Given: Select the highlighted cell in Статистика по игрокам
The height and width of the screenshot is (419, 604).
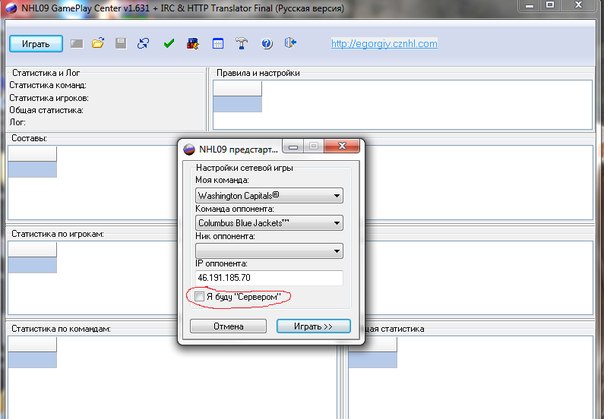Looking at the screenshot, I should click(x=32, y=265).
